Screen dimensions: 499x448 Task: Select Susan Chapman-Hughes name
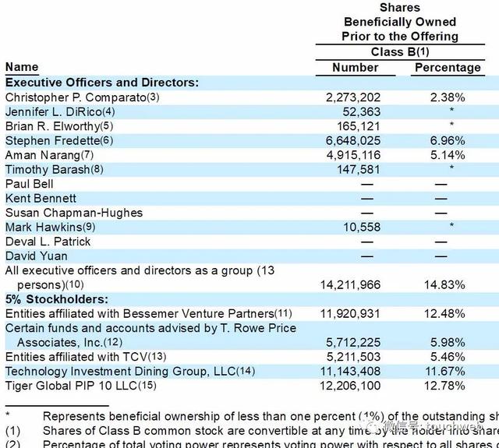coord(74,213)
